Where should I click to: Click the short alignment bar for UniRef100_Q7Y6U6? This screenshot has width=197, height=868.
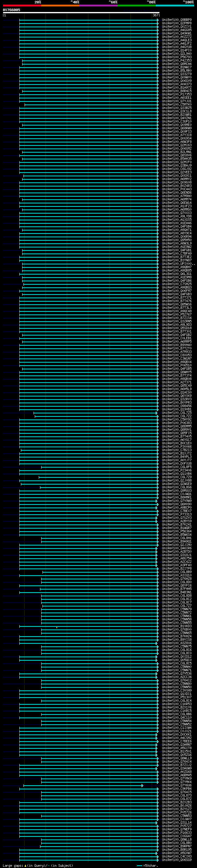point(83,786)
